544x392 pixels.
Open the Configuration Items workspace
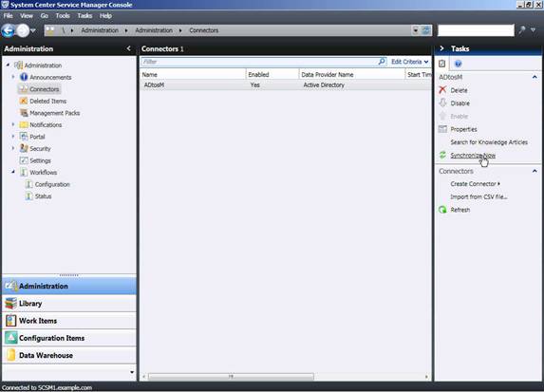tap(69, 338)
